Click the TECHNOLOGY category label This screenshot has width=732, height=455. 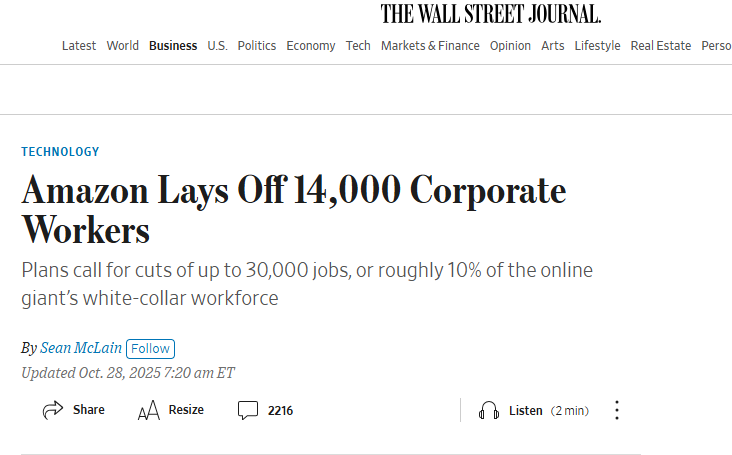[x=60, y=152]
